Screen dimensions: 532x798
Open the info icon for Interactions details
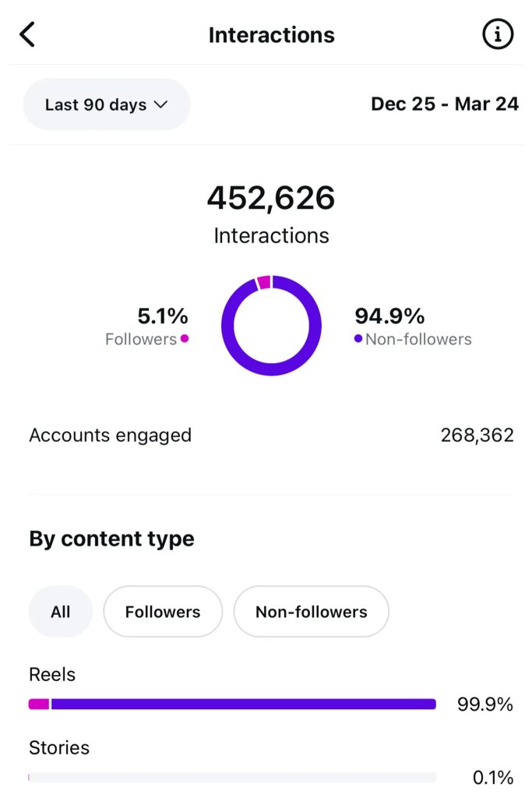[x=498, y=34]
